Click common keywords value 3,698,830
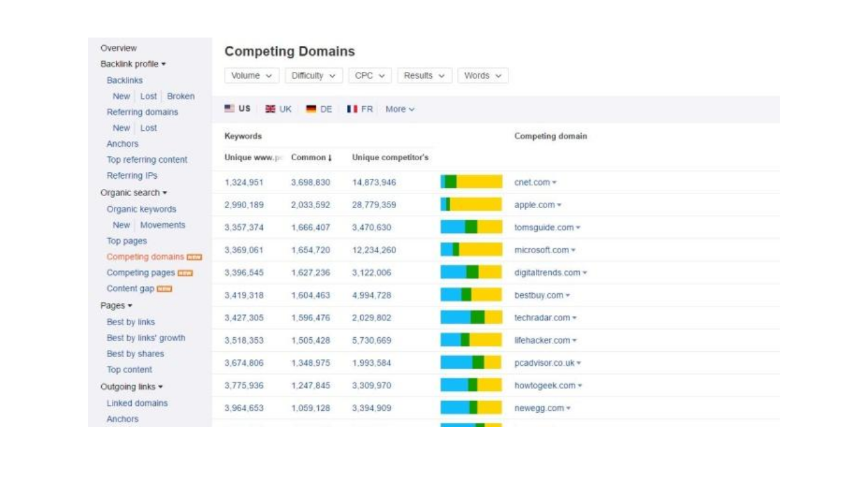This screenshot has height=479, width=868. pos(311,183)
